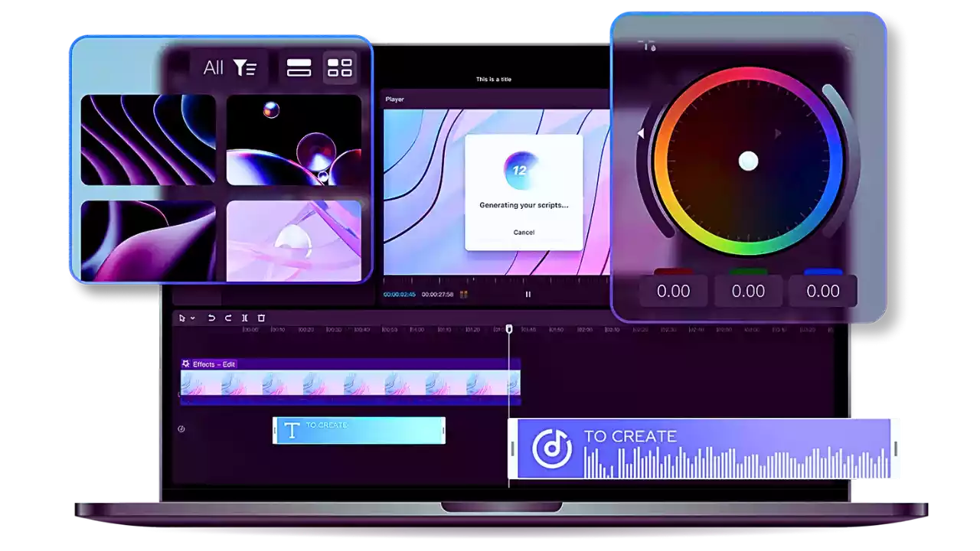
Task: Redo the last edit
Action: 228,317
